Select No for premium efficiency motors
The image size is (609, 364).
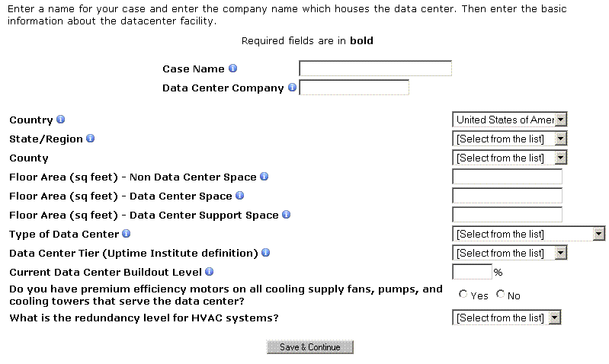pos(501,295)
